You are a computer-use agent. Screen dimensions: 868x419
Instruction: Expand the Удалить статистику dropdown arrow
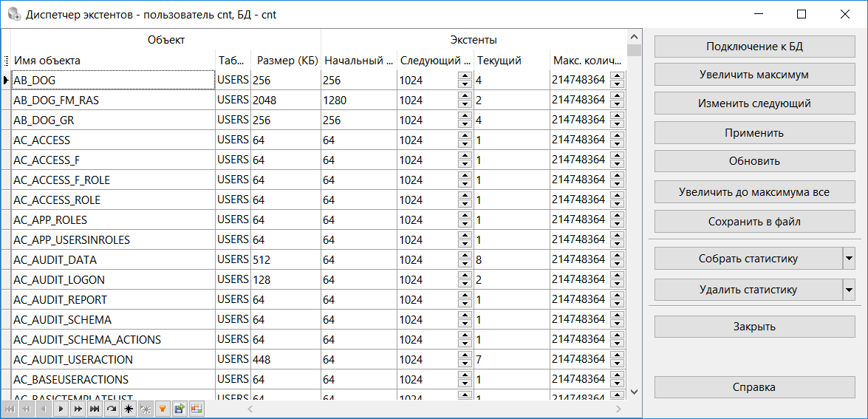coord(849,290)
